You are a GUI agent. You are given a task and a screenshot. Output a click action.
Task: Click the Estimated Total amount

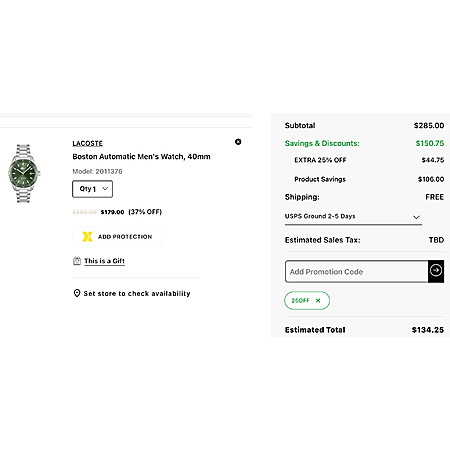click(428, 330)
